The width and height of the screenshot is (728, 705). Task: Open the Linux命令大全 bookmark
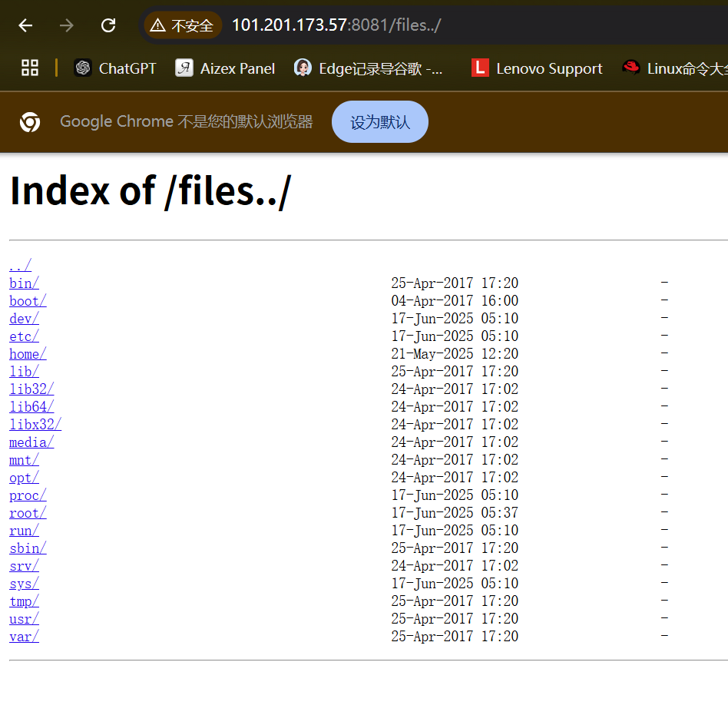point(674,68)
